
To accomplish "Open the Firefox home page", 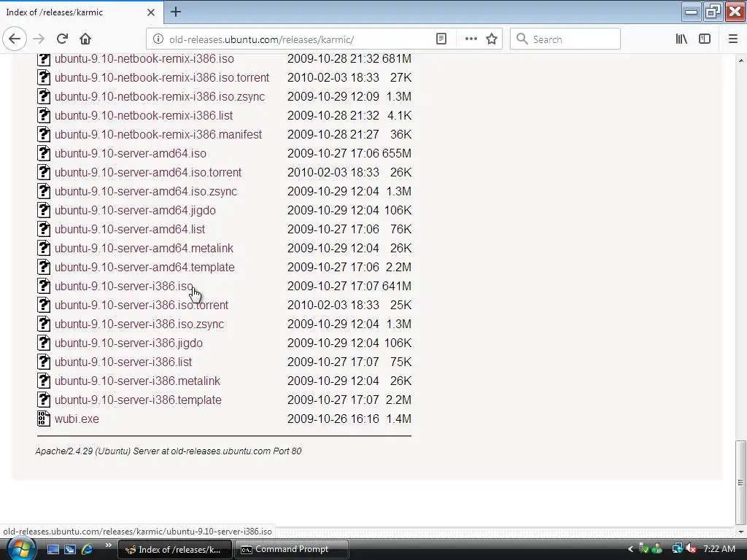I will coord(85,39).
